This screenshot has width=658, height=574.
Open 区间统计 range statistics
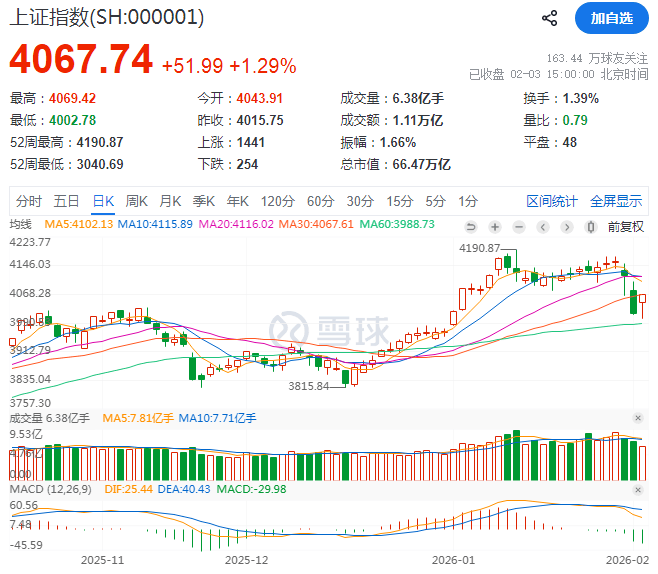552,200
